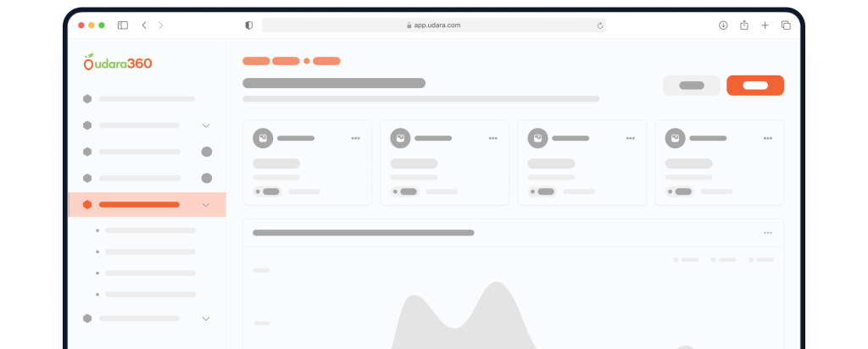Go forward with the Safari forward arrow
The image size is (868, 349).
tap(160, 25)
